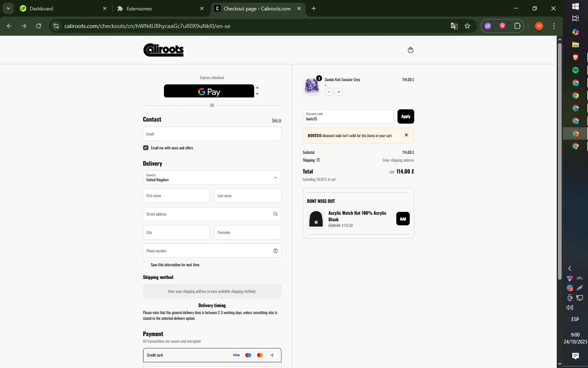Open the notifications center icon
Screen dimensions: 588x368
pos(575,356)
